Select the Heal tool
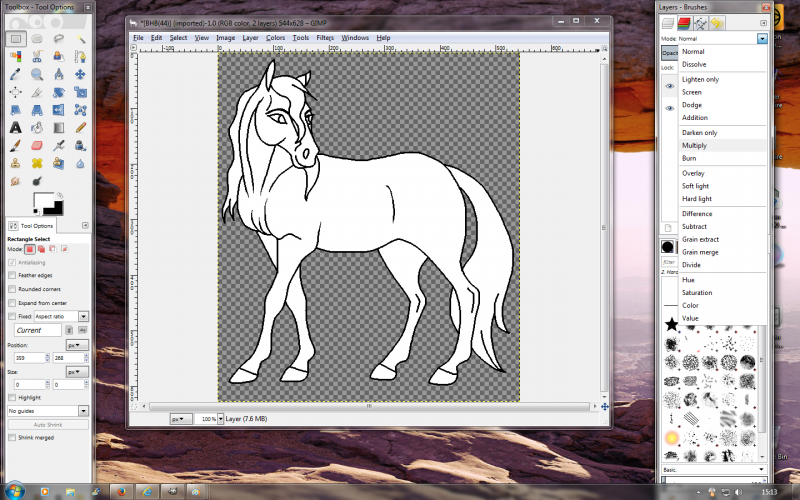This screenshot has height=500, width=800. click(37, 163)
